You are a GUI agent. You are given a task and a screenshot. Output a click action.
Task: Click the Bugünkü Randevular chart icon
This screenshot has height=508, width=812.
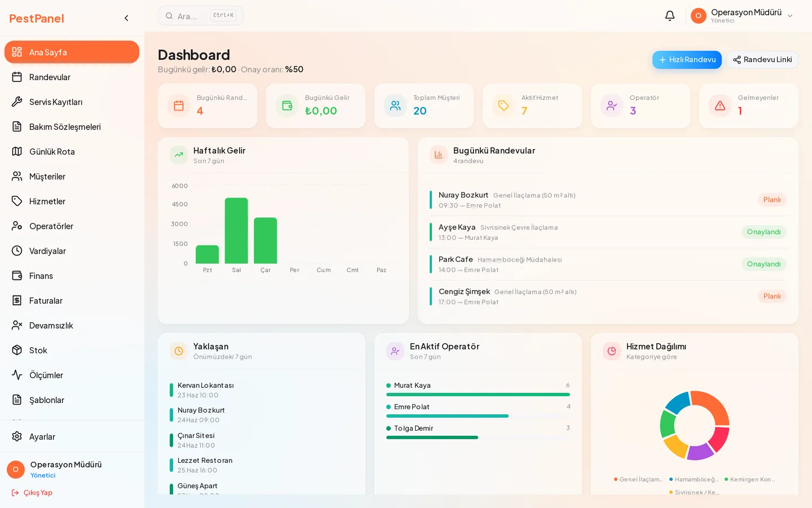[x=439, y=155]
